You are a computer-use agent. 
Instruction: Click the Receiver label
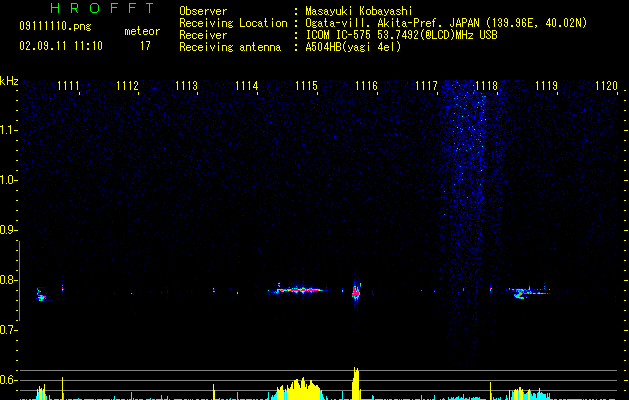(x=203, y=35)
